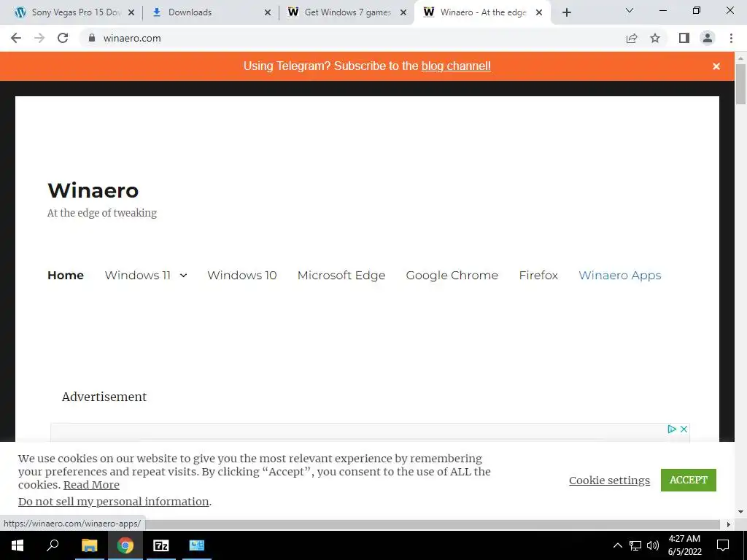Open the notification center icon
Viewport: 747px width, 560px height.
[723, 545]
